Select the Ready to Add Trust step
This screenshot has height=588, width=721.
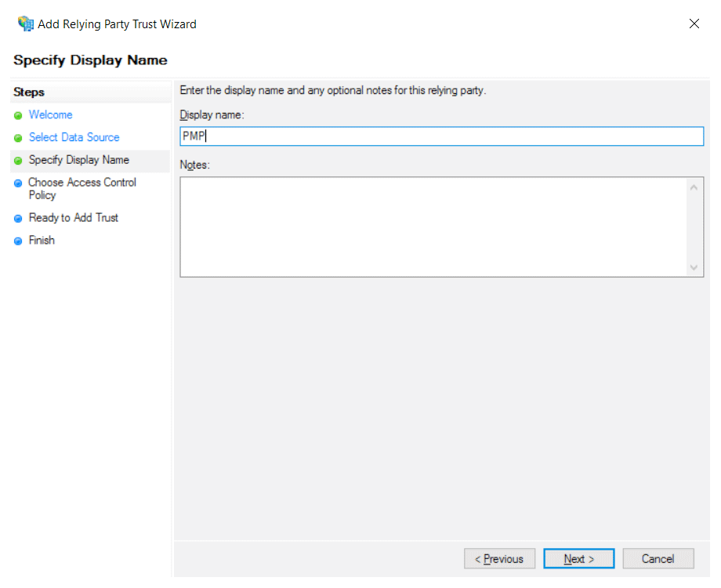point(73,218)
